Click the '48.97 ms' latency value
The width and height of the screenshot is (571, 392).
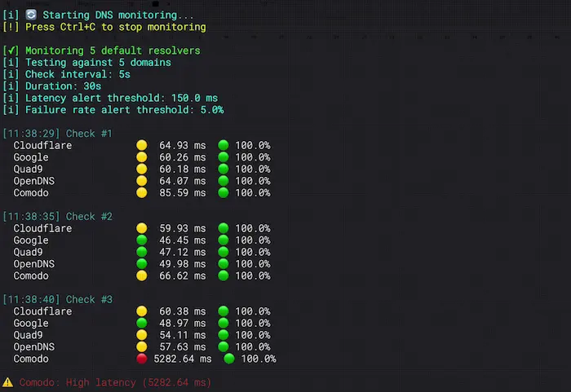183,324
